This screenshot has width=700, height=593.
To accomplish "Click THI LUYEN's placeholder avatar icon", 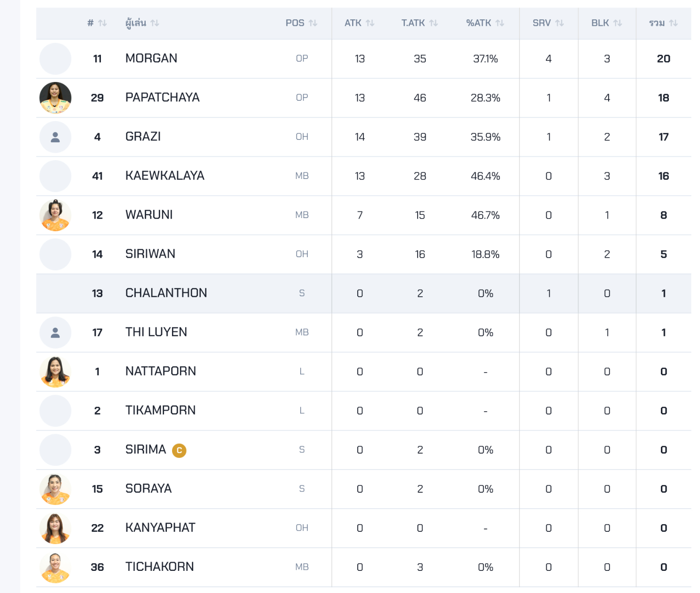I will [55, 333].
